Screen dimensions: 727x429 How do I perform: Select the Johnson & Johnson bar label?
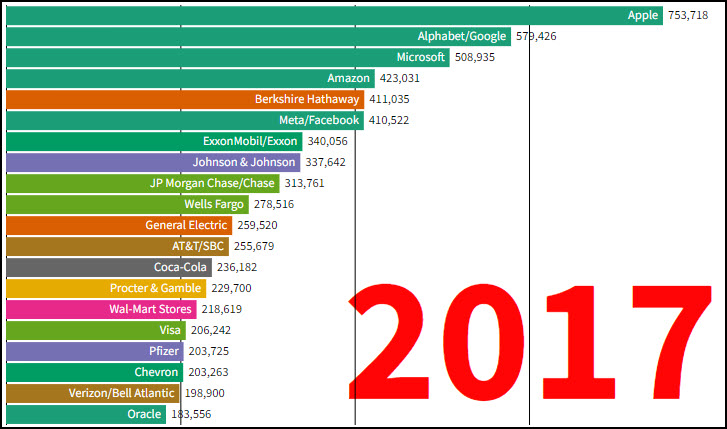(x=244, y=162)
